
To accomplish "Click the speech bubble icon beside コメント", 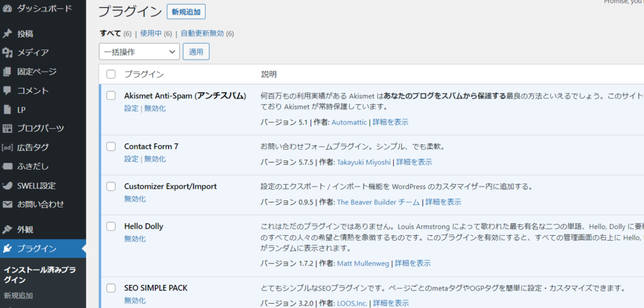I will 7,91.
